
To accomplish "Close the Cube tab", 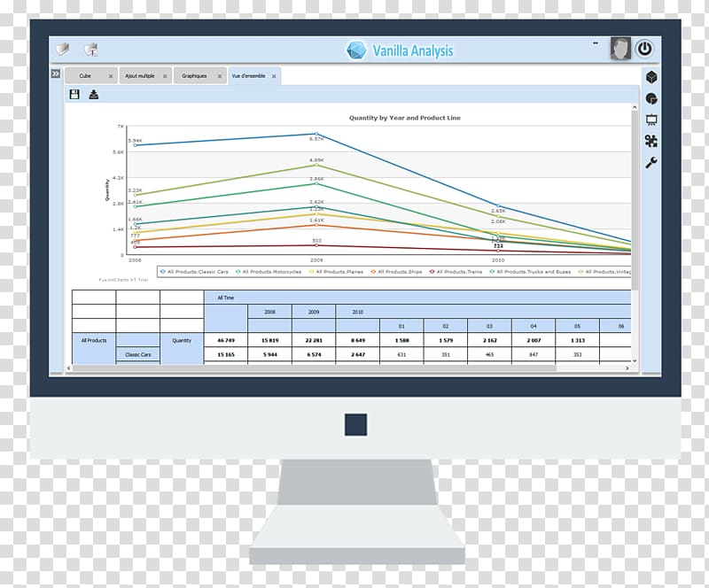I will click(111, 76).
